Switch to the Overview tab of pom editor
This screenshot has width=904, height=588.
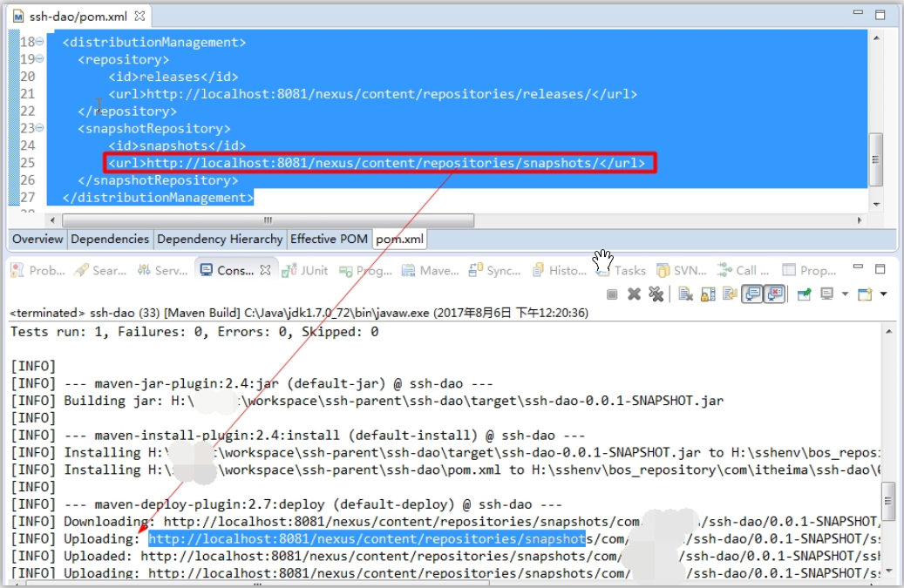click(x=37, y=239)
